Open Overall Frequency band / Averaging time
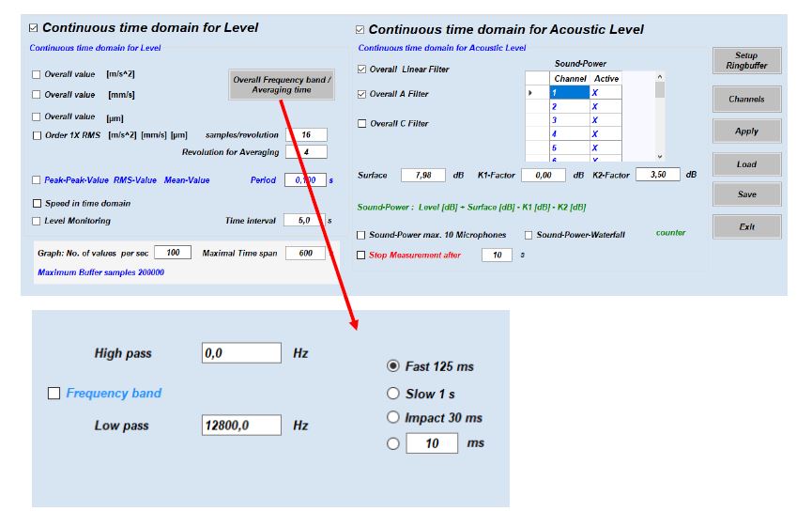Screen dimensions: 812x527 point(282,85)
